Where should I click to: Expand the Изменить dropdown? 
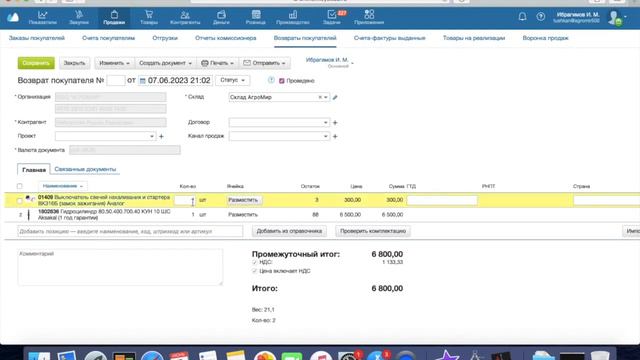click(x=114, y=63)
